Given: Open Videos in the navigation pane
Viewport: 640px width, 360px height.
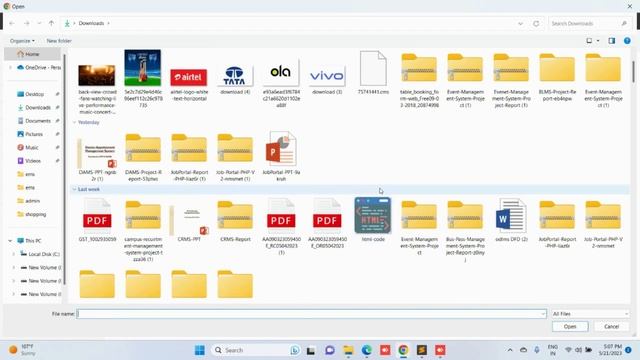Looking at the screenshot, I should [33, 161].
